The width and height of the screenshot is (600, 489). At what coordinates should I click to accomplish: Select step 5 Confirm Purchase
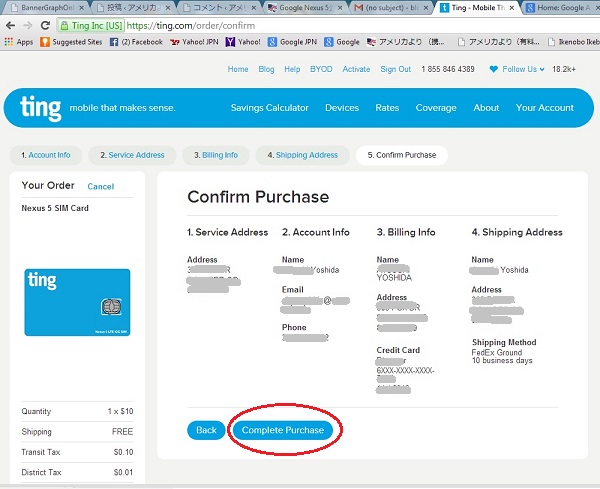tap(402, 155)
